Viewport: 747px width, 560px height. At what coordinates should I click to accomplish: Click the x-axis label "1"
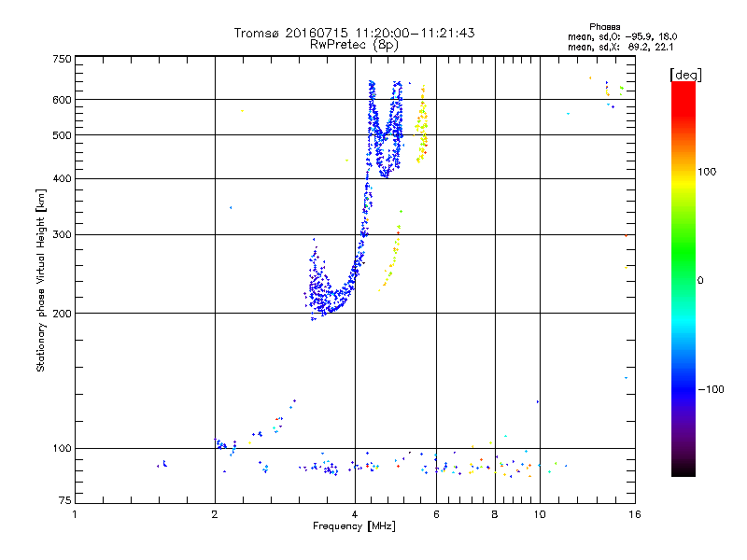[x=75, y=514]
